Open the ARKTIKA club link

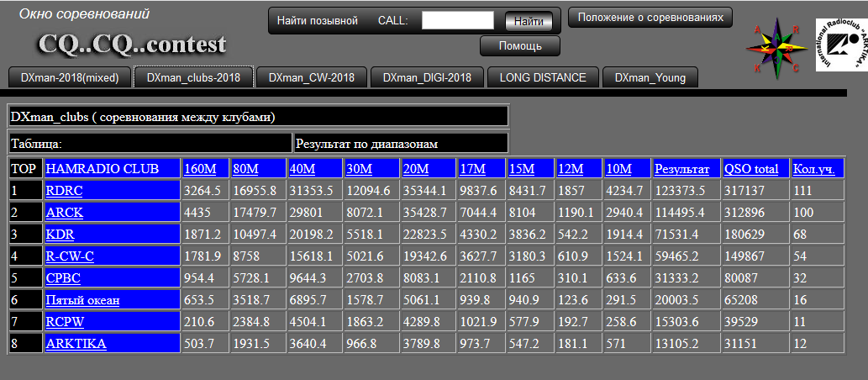(76, 343)
